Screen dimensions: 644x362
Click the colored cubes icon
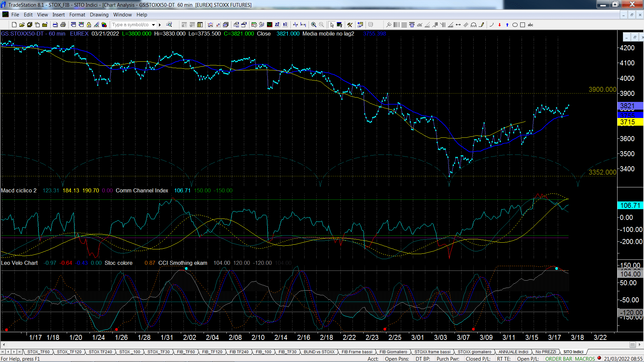pyautogui.click(x=104, y=24)
